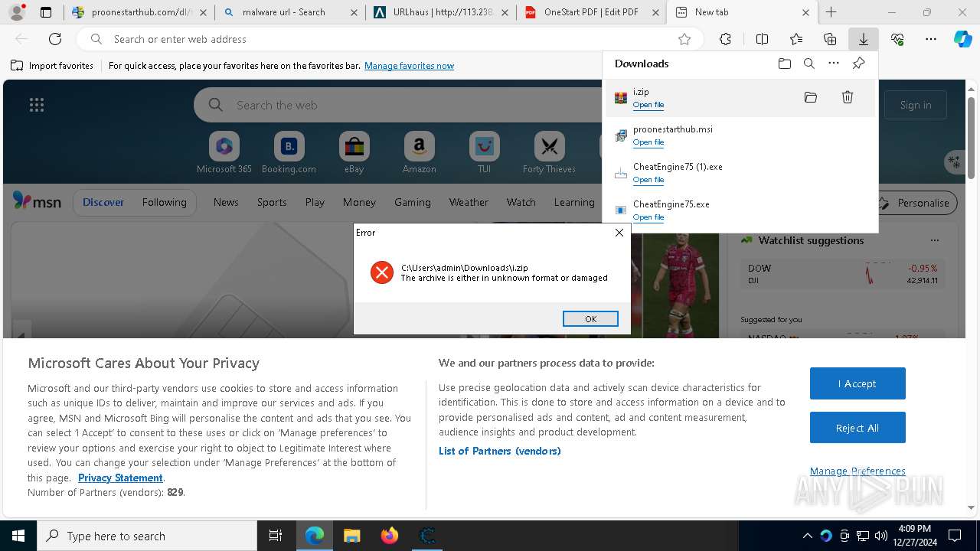Open the Microsoft 365 shortcut tile
This screenshot has height=551, width=980.
pos(224,153)
